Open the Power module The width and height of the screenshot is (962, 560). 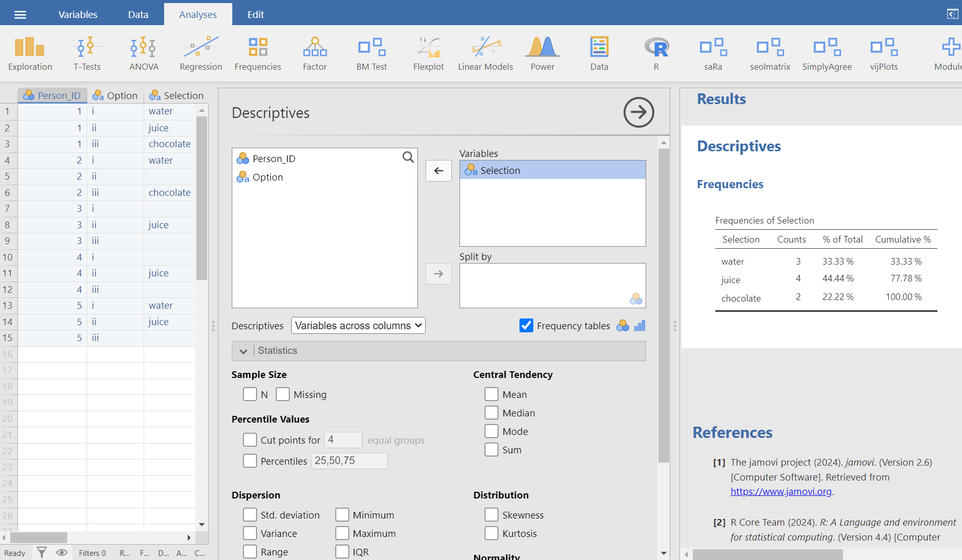click(x=543, y=53)
